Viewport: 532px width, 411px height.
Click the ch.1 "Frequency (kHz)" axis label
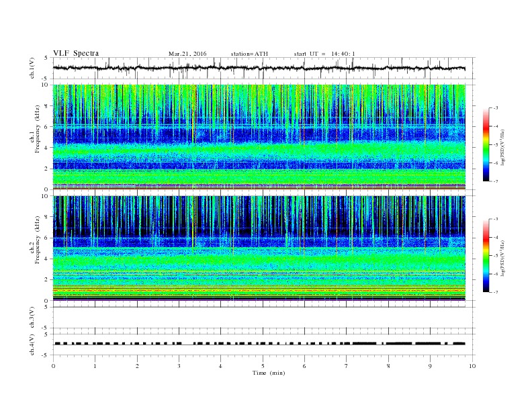[x=38, y=129]
